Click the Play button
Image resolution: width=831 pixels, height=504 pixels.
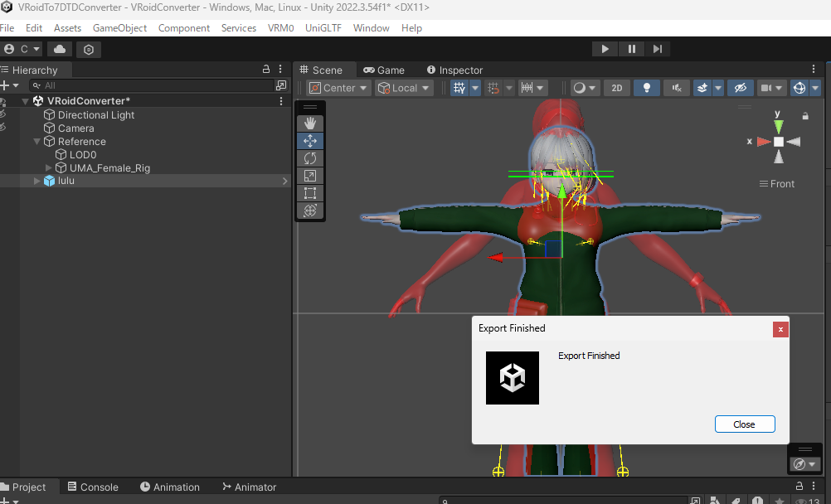tap(605, 49)
